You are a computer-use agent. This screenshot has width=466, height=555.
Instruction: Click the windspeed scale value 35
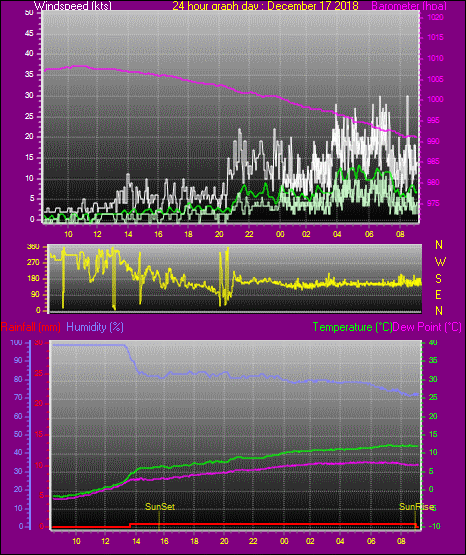pos(29,75)
